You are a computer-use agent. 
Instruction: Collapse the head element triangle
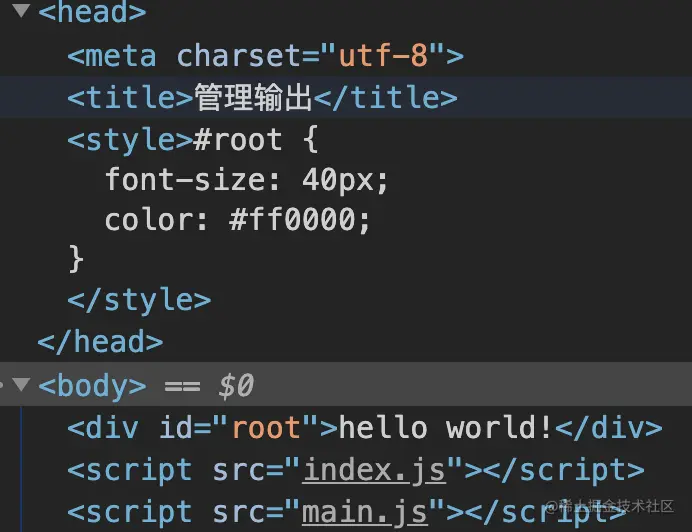point(21,10)
